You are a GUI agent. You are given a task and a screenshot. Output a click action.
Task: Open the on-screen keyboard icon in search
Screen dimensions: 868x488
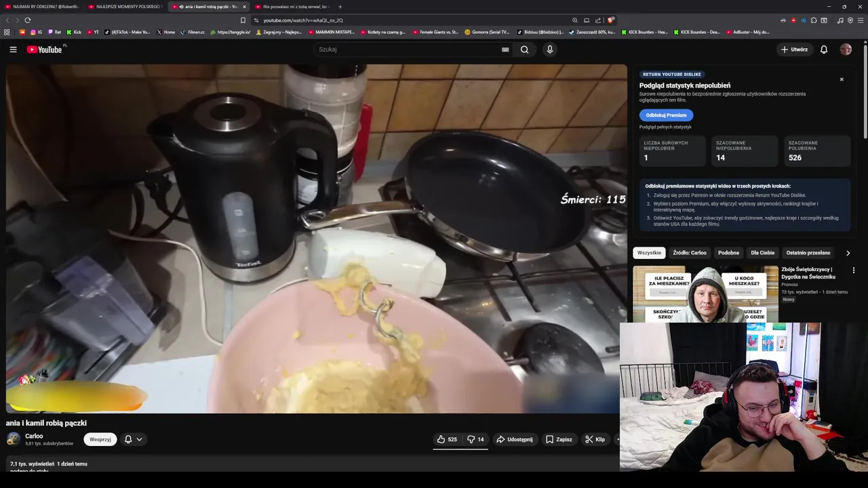coord(505,49)
